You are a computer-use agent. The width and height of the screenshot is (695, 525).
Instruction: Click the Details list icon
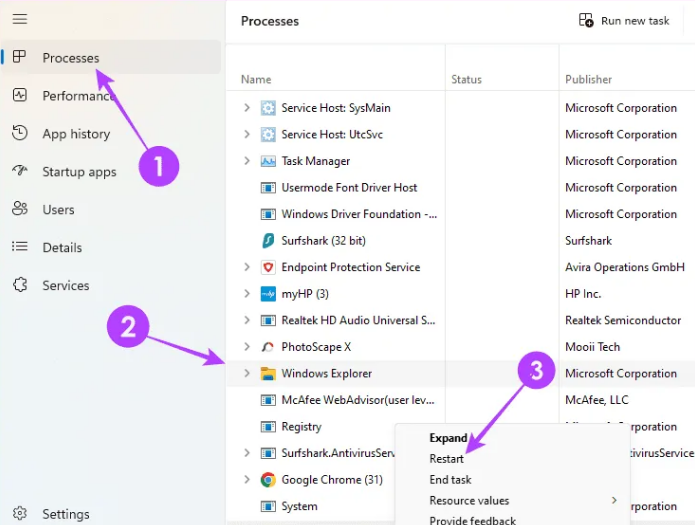pos(20,246)
